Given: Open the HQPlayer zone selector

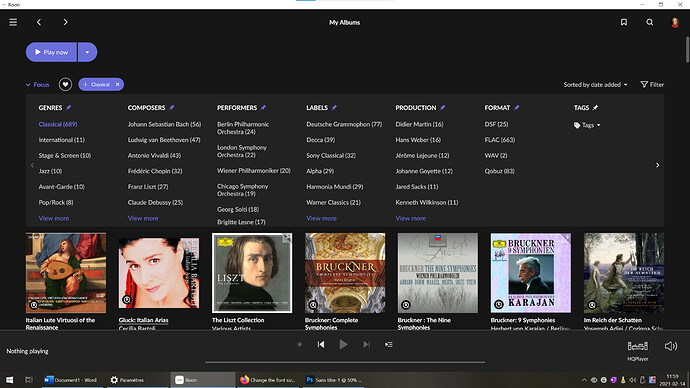Looking at the screenshot, I should tap(638, 350).
